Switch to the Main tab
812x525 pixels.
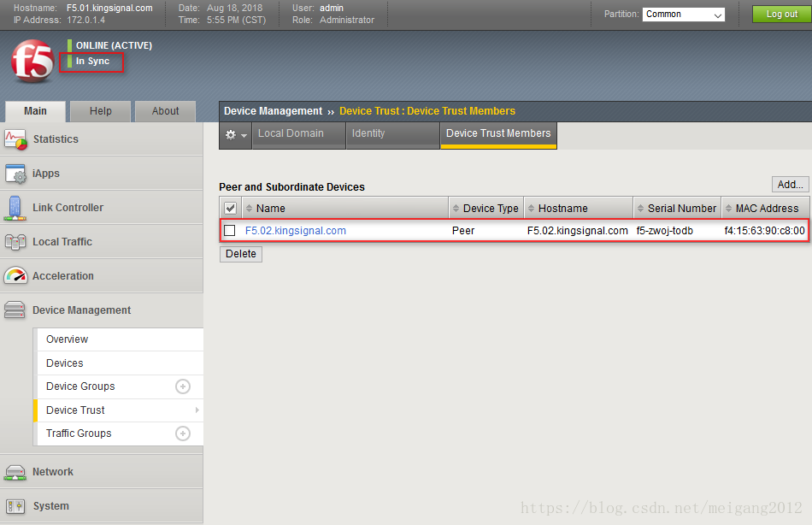(35, 111)
